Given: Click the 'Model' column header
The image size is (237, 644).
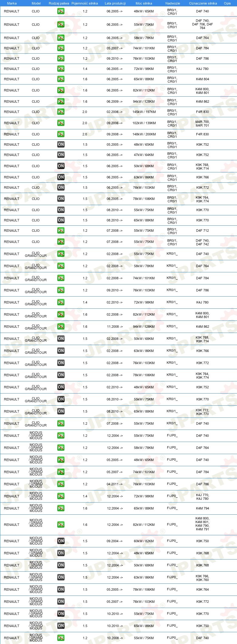Looking at the screenshot, I should click(x=36, y=3).
